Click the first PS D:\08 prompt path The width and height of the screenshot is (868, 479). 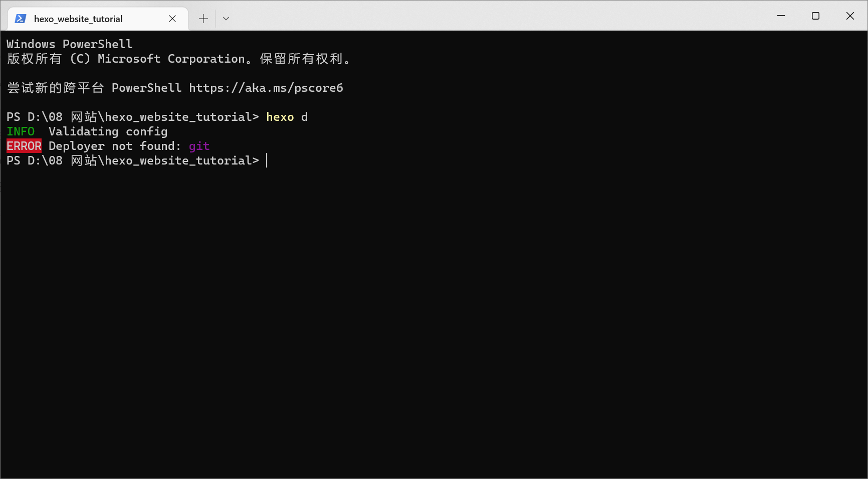pyautogui.click(x=132, y=117)
